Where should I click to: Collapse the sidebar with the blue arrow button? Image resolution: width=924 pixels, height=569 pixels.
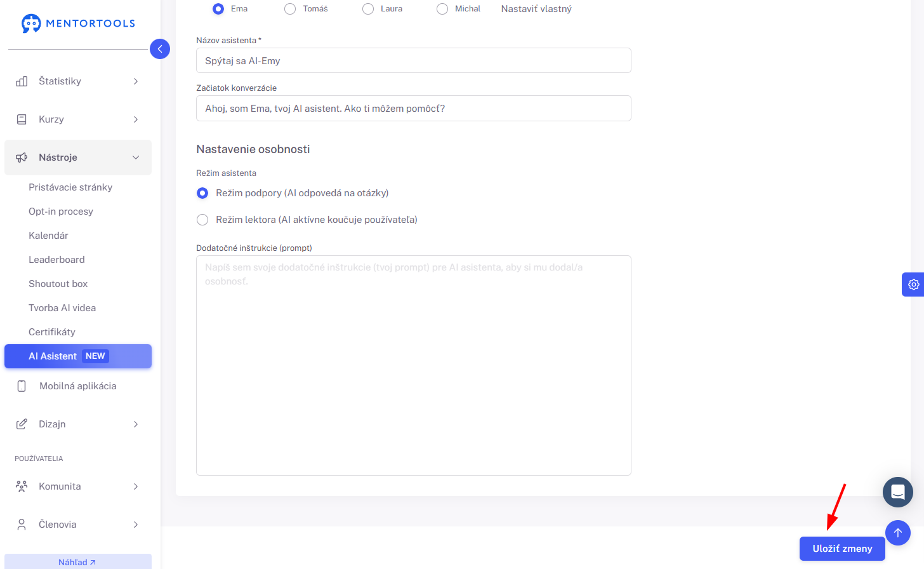[x=160, y=49]
